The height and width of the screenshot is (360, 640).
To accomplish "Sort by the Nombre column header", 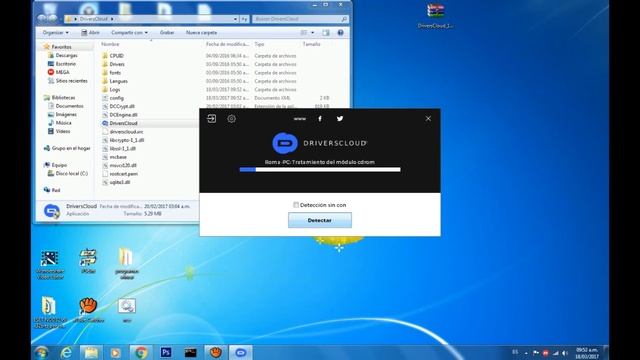I will pos(110,44).
